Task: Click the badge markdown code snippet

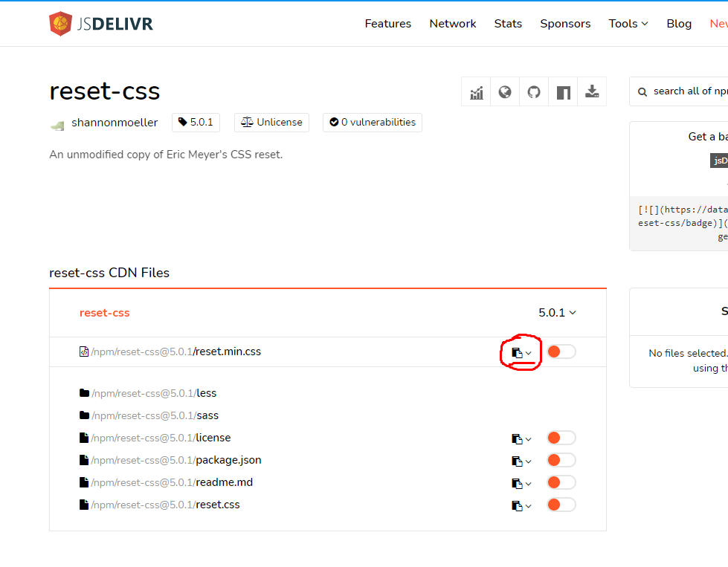Action: pos(680,223)
